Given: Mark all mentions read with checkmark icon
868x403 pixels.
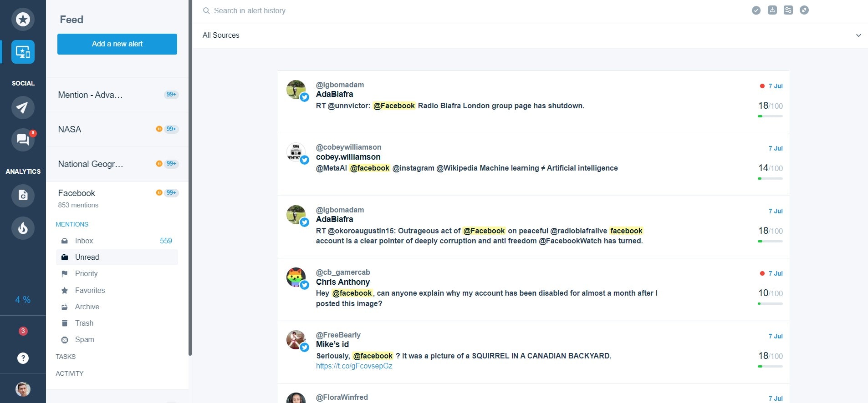Looking at the screenshot, I should 756,10.
